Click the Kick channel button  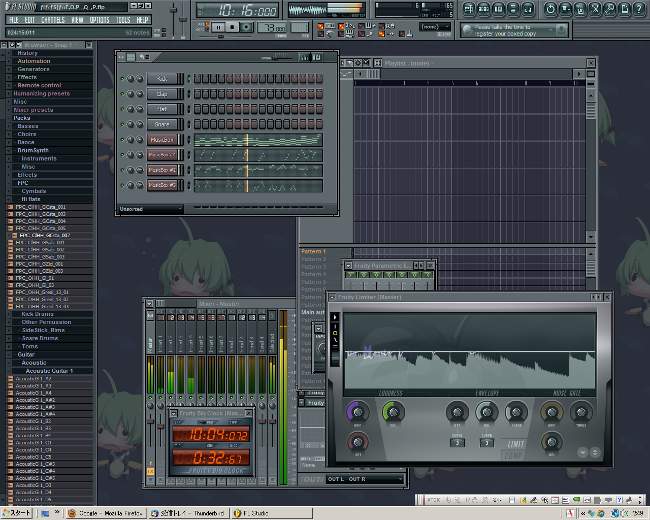[162, 79]
